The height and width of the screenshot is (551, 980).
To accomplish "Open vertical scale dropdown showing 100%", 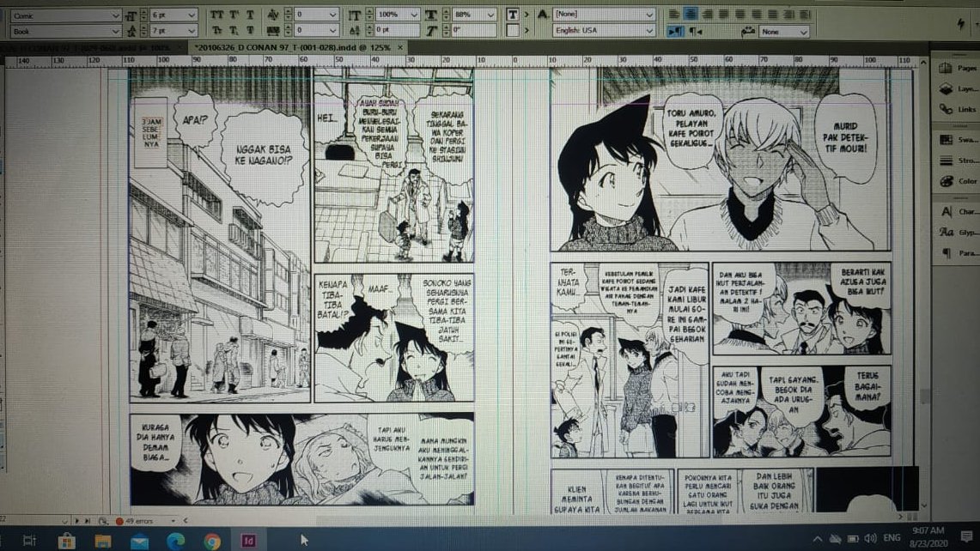I will click(397, 15).
